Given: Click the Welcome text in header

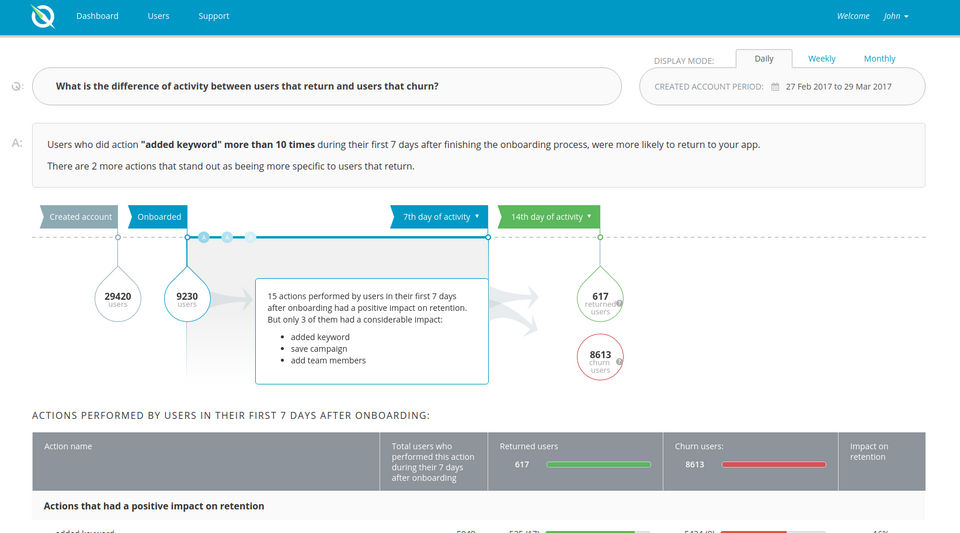Looking at the screenshot, I should 853,16.
